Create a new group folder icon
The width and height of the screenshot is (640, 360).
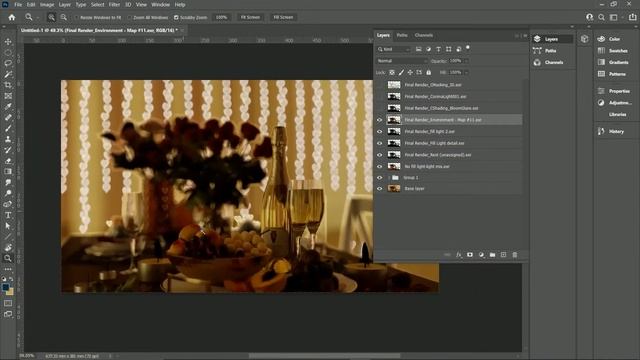(492, 255)
